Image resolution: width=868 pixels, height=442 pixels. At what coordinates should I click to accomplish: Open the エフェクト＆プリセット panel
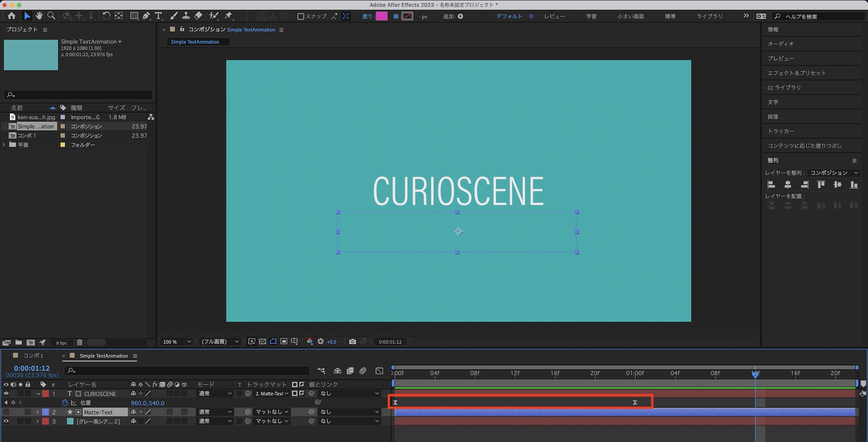pos(796,73)
